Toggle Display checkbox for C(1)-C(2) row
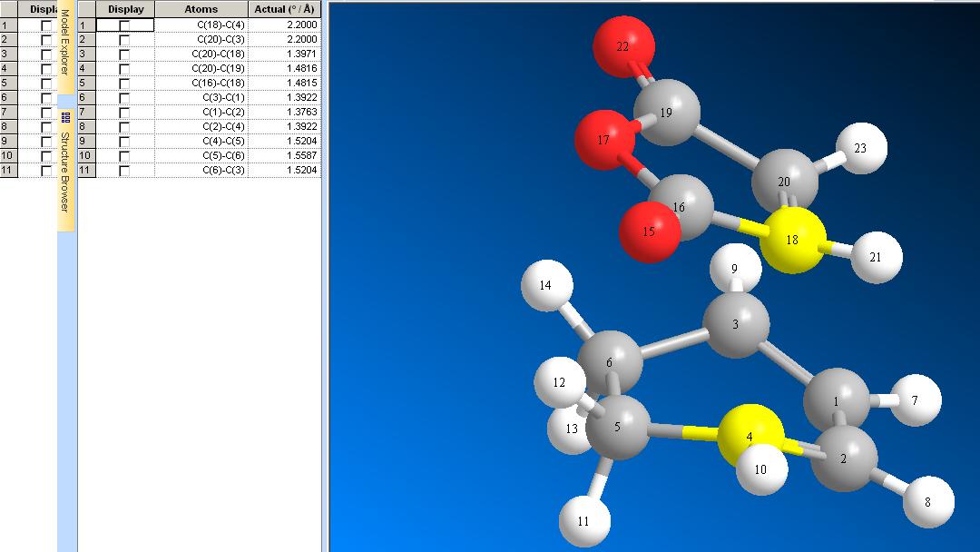 point(124,113)
